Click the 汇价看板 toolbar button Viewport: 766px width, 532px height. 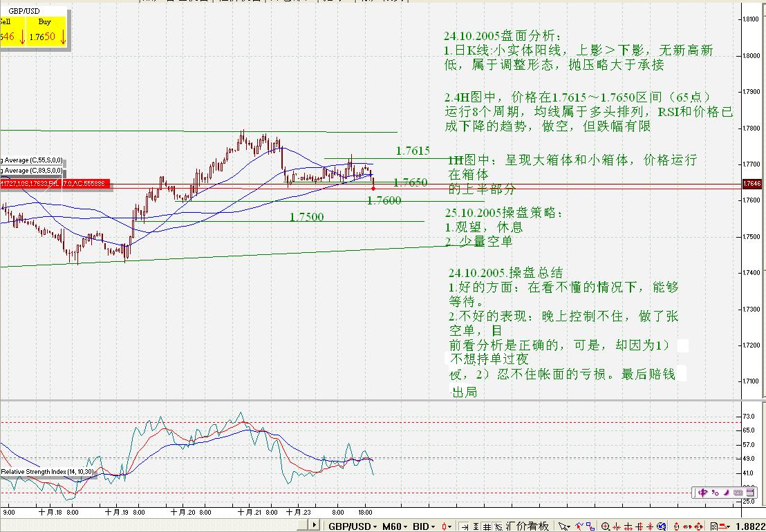coord(527,526)
